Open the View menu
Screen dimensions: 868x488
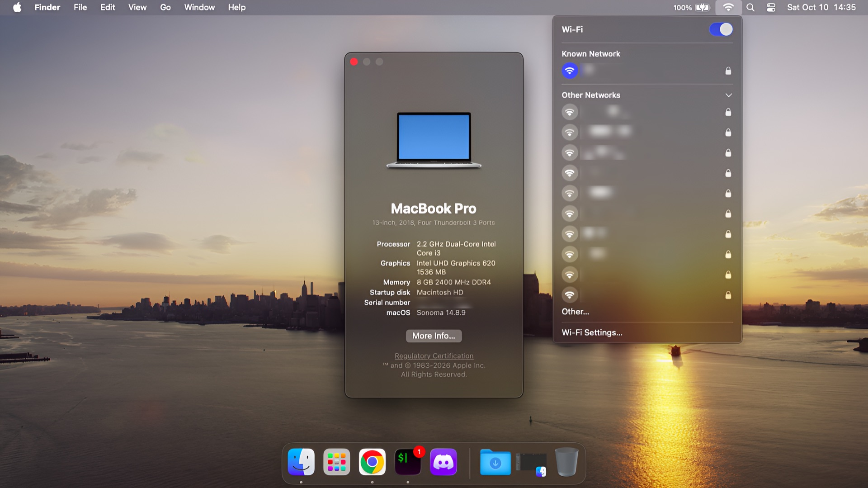[x=137, y=7]
